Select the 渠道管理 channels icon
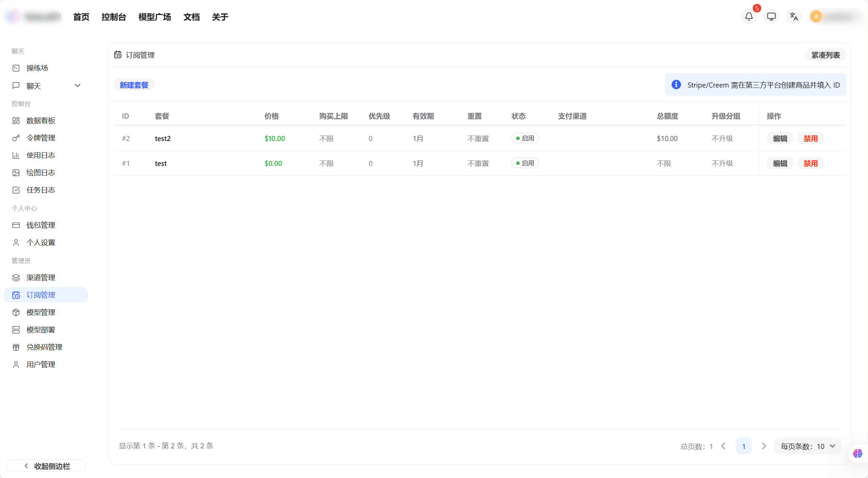Viewport: 868px width, 478px height. point(16,277)
